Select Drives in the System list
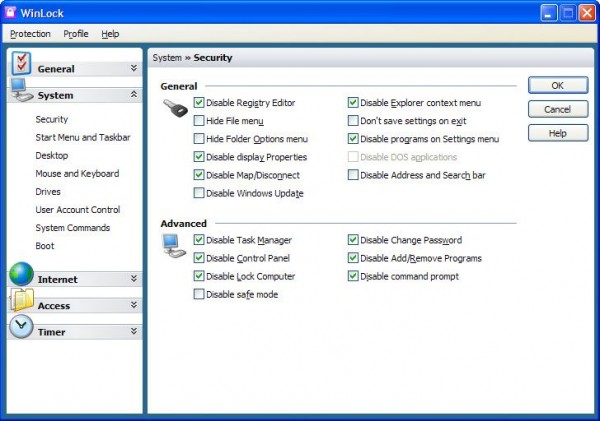The height and width of the screenshot is (421, 600). pyautogui.click(x=48, y=192)
